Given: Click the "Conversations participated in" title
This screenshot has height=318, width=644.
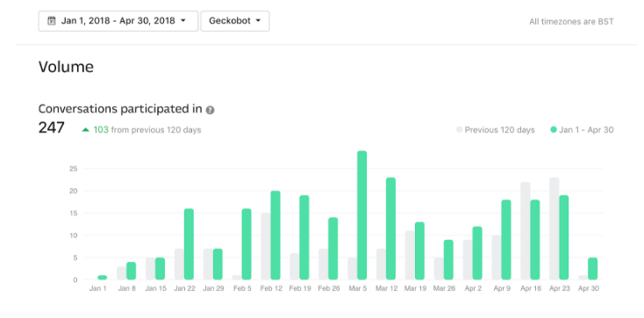Looking at the screenshot, I should pos(120,109).
